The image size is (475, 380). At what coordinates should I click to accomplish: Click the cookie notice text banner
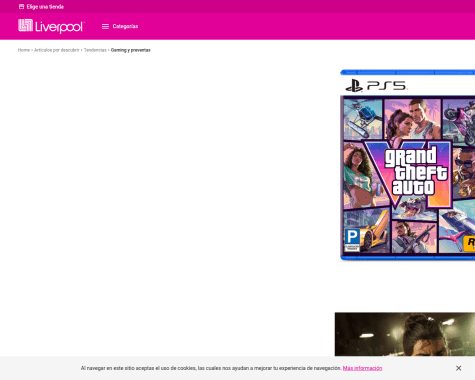pos(211,368)
